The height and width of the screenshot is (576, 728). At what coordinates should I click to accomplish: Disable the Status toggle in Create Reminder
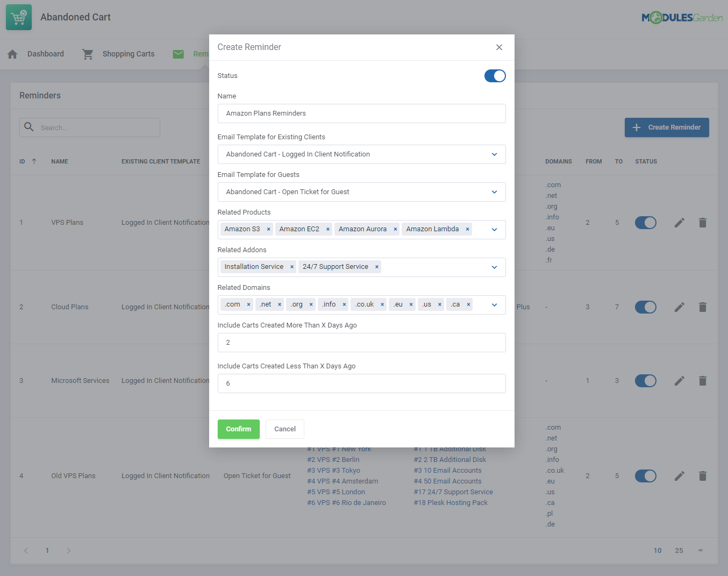(495, 76)
